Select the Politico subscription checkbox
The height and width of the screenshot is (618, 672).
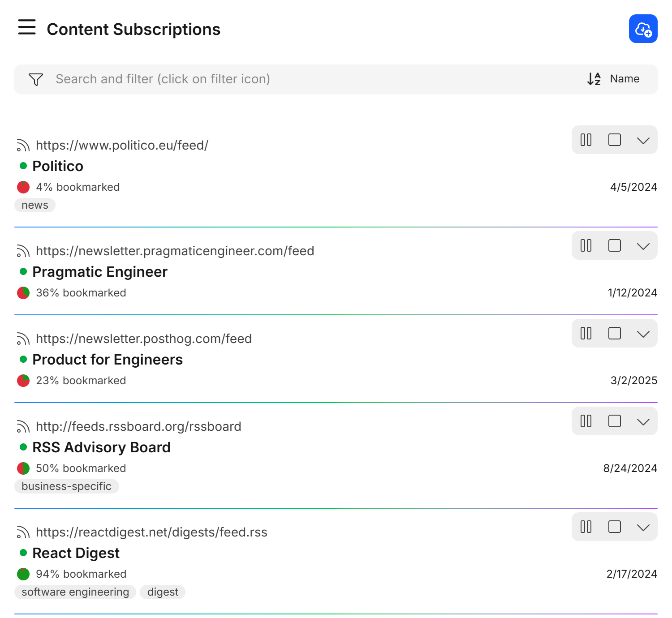click(x=614, y=140)
